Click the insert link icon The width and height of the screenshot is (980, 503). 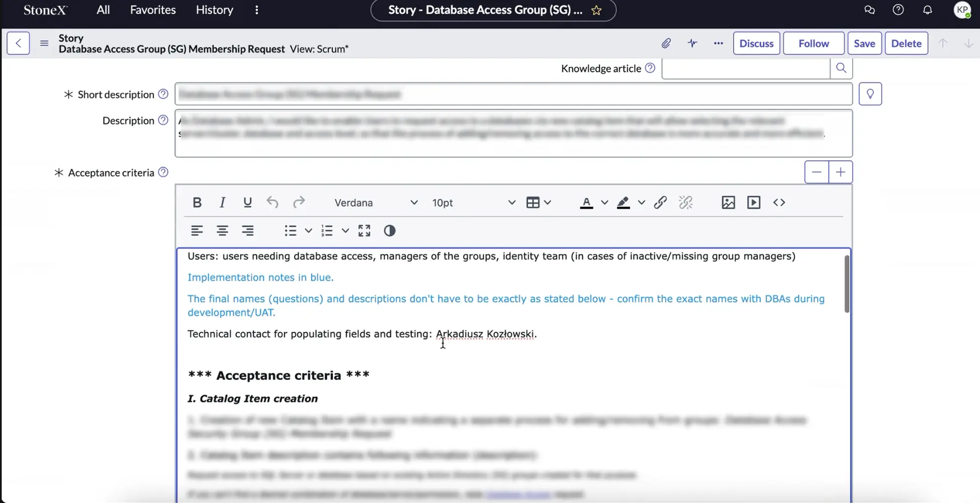660,202
